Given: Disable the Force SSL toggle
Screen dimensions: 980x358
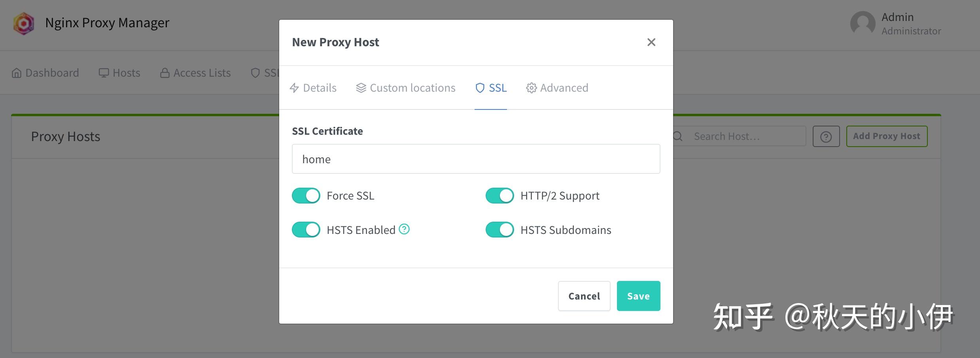Looking at the screenshot, I should coord(306,196).
